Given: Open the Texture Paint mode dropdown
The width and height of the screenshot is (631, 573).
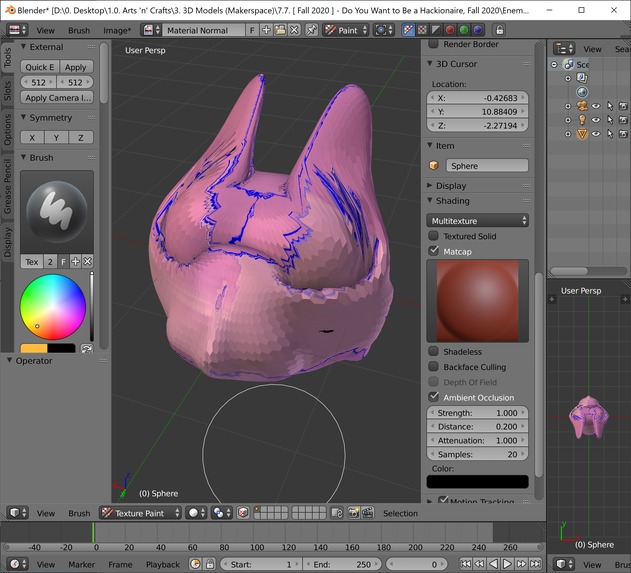Looking at the screenshot, I should click(x=140, y=513).
